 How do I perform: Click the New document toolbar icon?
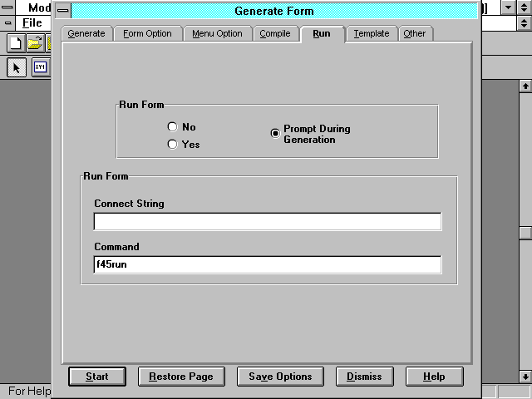pos(15,43)
